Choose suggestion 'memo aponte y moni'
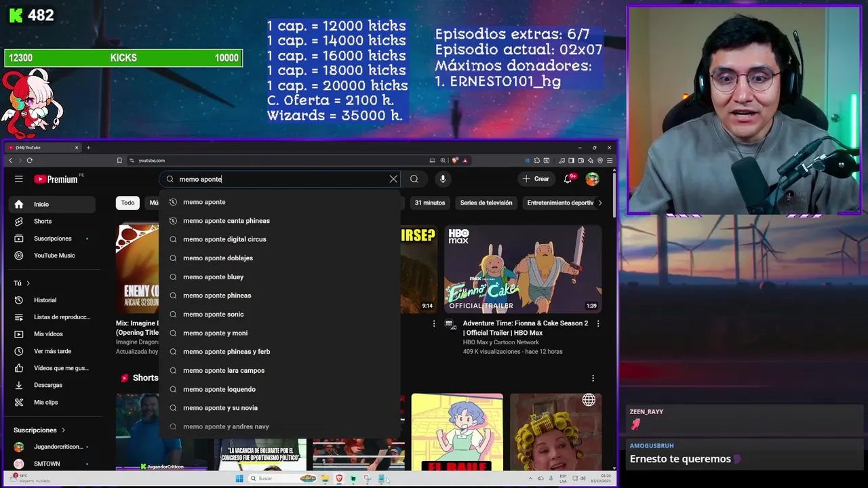The height and width of the screenshot is (488, 868). [x=279, y=333]
